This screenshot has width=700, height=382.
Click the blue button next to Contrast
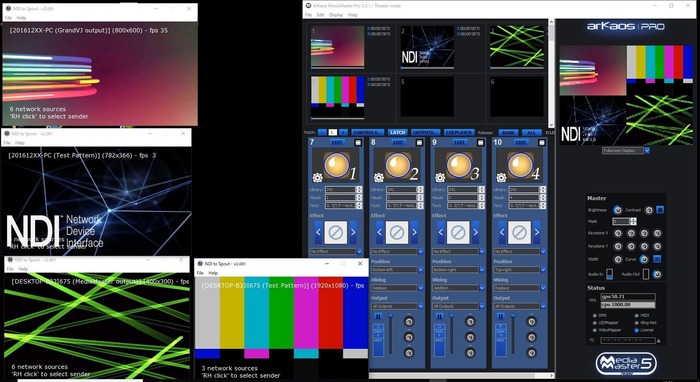pos(660,210)
